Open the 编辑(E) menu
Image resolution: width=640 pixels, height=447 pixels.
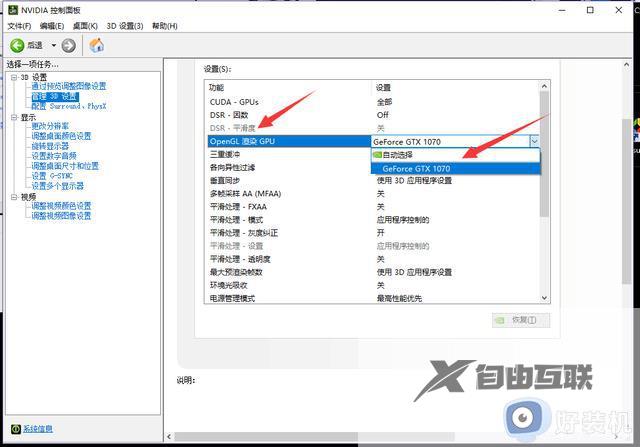click(x=52, y=26)
